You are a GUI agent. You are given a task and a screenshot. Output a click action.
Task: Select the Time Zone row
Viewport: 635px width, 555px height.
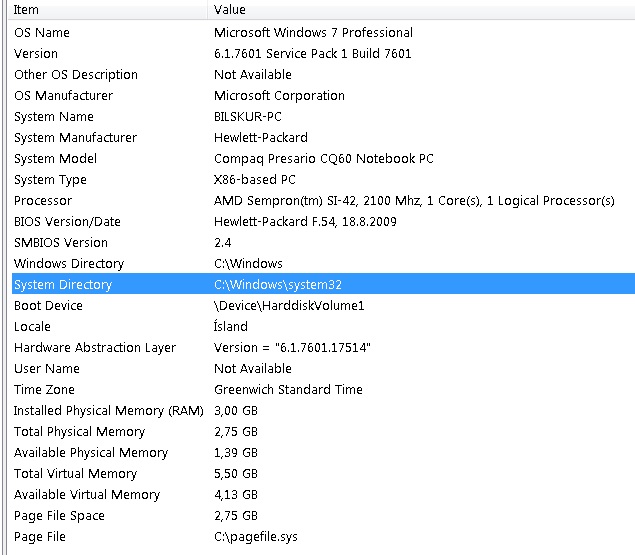coord(44,390)
